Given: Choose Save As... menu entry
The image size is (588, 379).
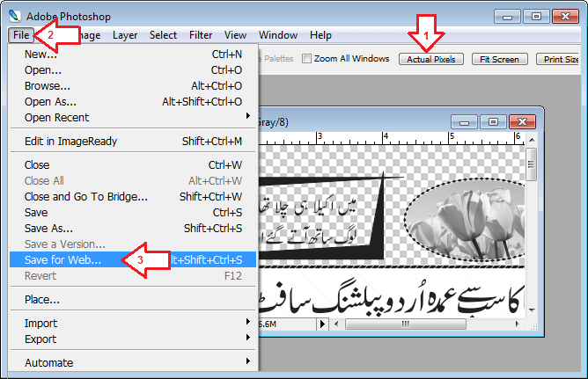Looking at the screenshot, I should [133, 228].
